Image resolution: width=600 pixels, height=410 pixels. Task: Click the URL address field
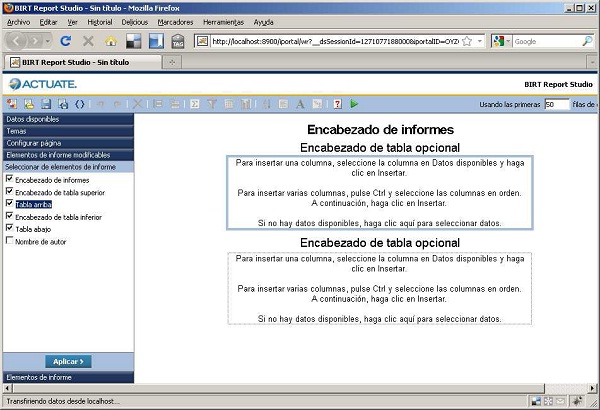click(x=334, y=41)
